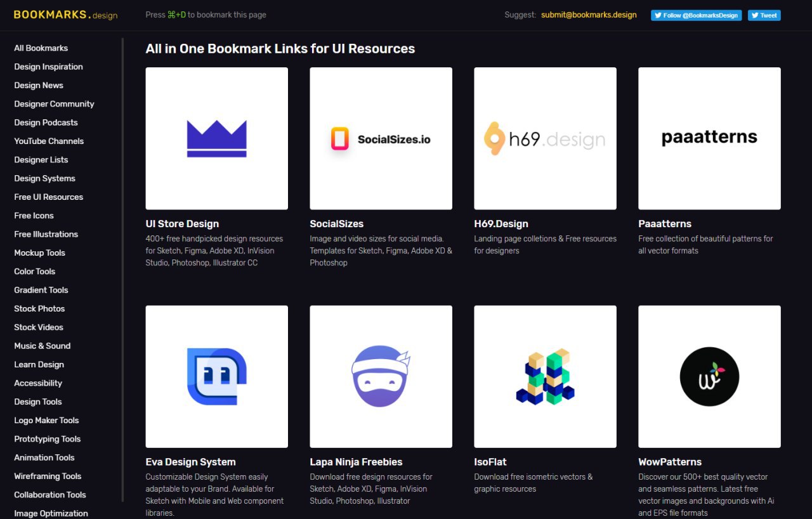This screenshot has width=812, height=519.
Task: Open the Eva Design System logo thumbnail
Action: [216, 376]
